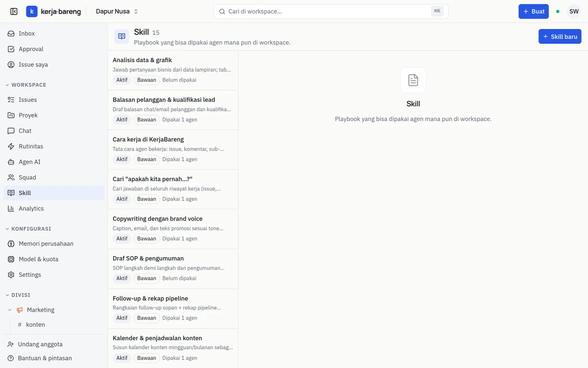Open Bantuan & pintasan
The width and height of the screenshot is (588, 368).
pyautogui.click(x=54, y=358)
